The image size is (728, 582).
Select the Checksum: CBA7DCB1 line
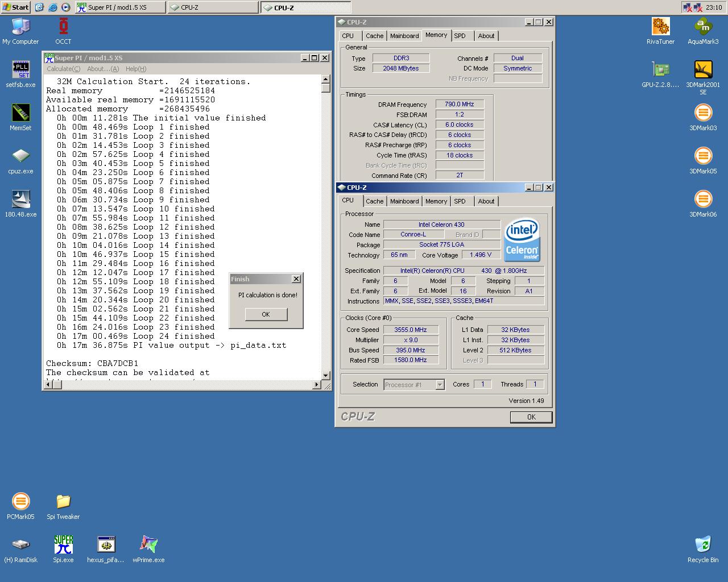92,363
